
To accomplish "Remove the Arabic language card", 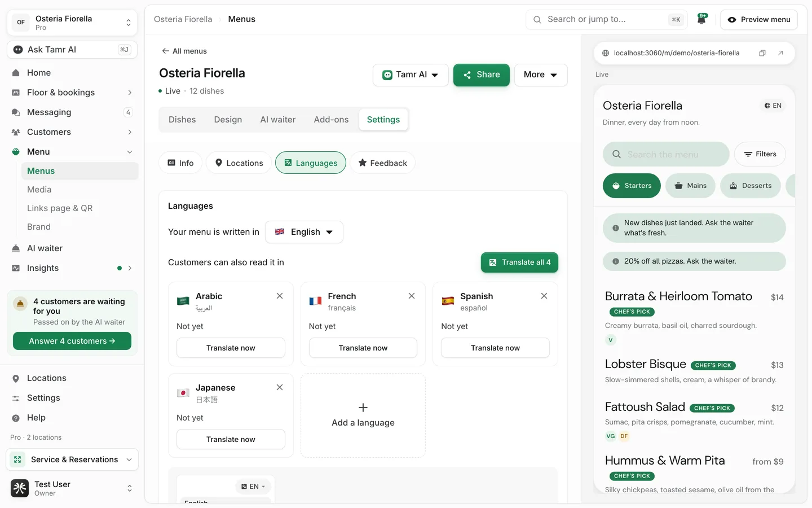I will 280,296.
